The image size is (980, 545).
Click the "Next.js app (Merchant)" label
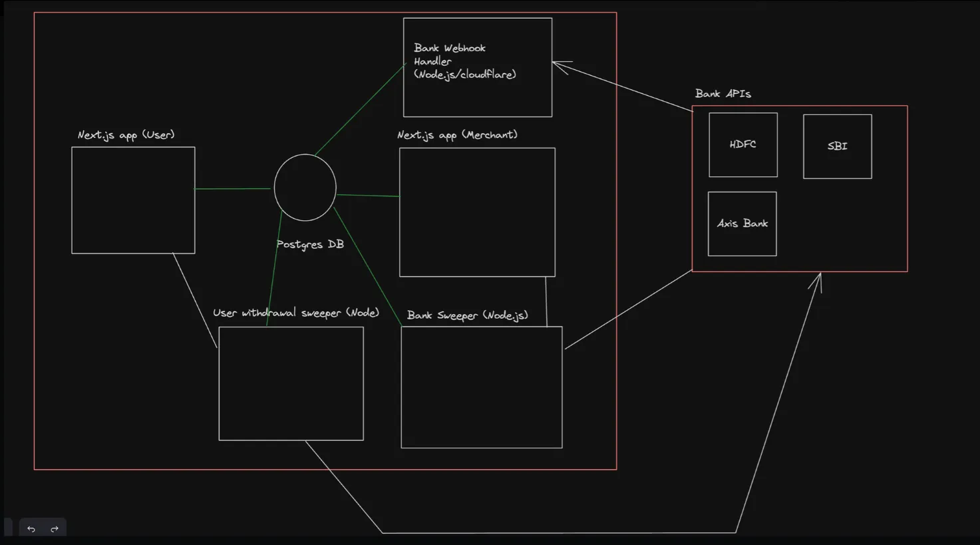(x=457, y=135)
